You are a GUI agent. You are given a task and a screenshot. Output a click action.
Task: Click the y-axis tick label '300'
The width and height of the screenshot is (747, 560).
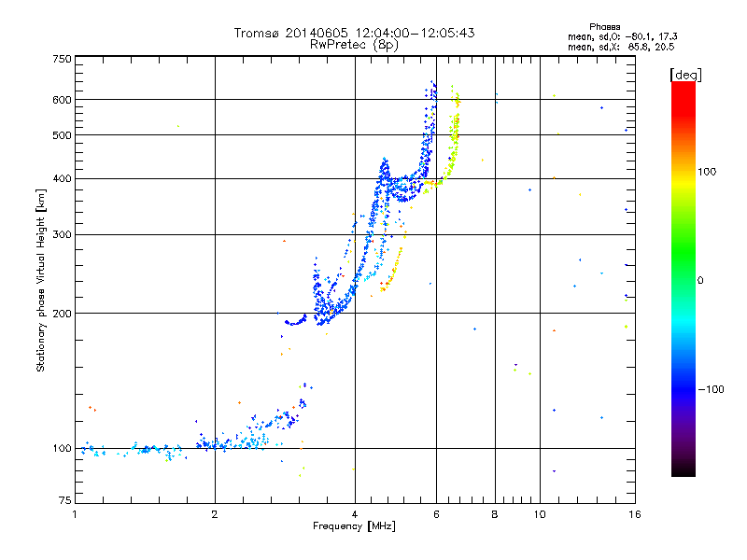coord(63,235)
